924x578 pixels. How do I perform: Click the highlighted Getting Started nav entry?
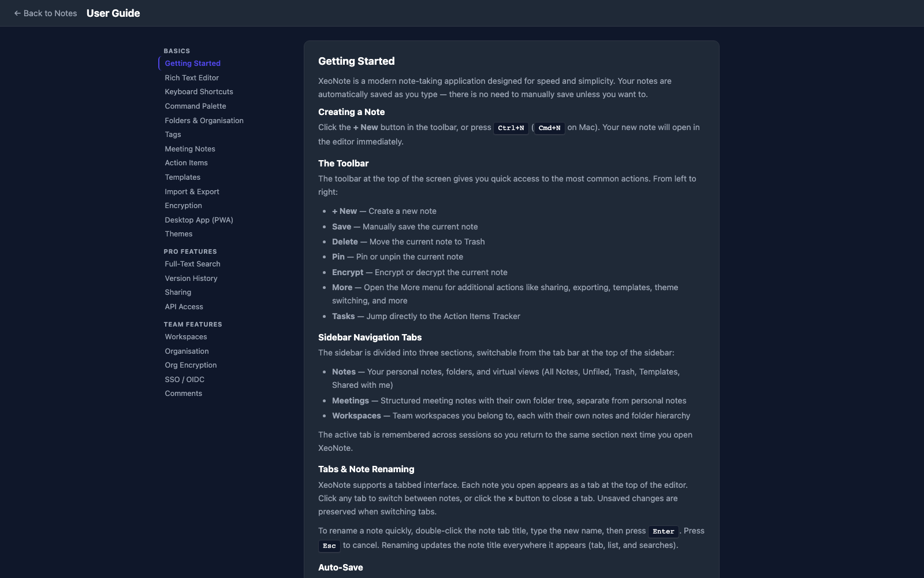point(192,63)
